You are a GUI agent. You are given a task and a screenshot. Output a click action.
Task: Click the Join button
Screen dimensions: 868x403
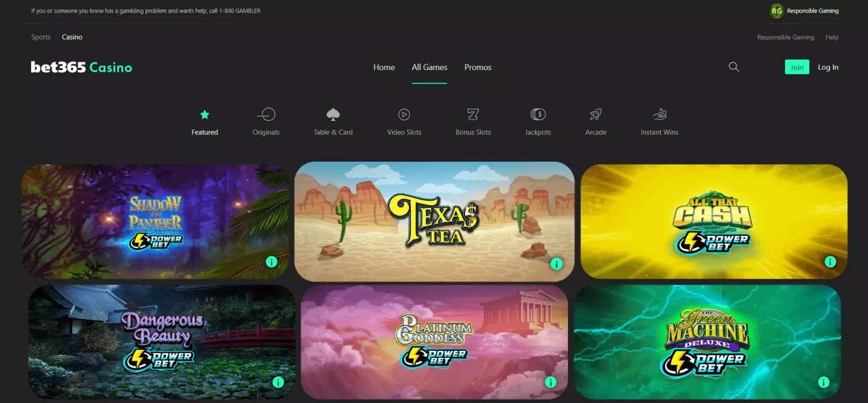click(797, 67)
